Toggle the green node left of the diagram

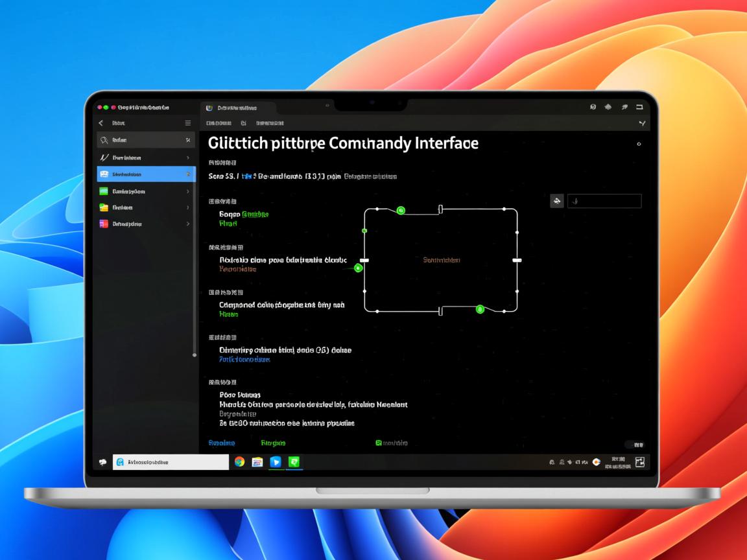pos(358,268)
